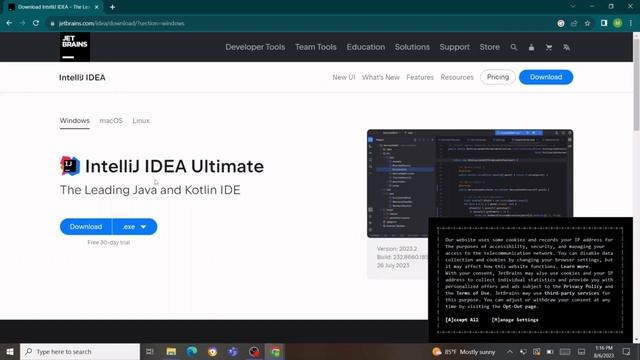Click Learn more in cookie notice
The image size is (640, 360).
click(x=575, y=267)
